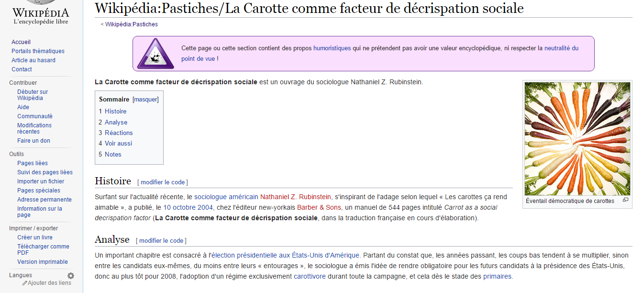Click the Wikipédia globe logo

[41, 12]
